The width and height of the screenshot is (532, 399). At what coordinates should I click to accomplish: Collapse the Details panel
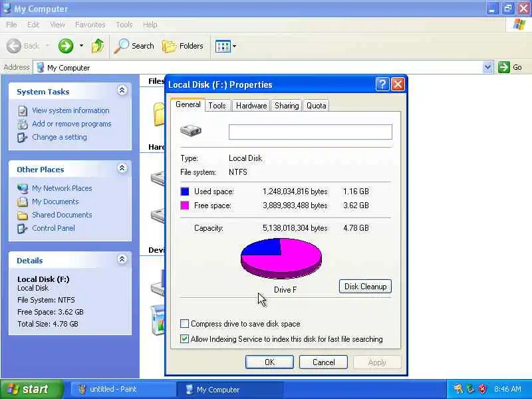[122, 259]
